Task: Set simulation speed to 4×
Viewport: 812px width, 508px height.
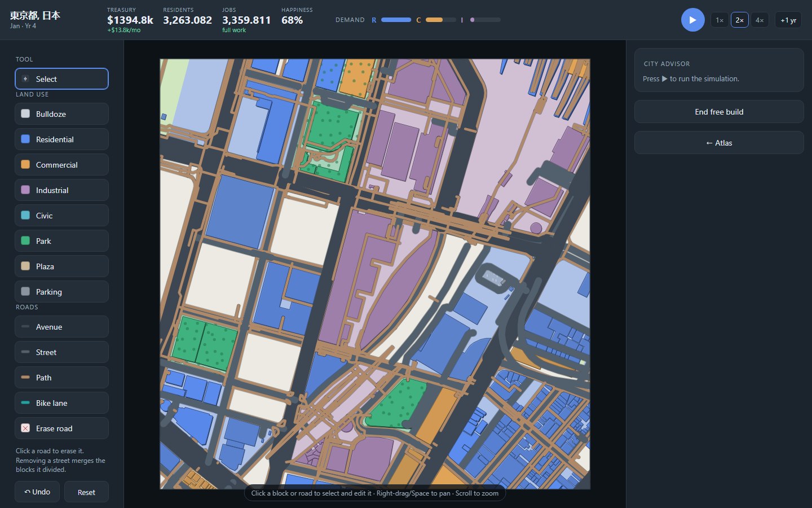Action: tap(760, 20)
